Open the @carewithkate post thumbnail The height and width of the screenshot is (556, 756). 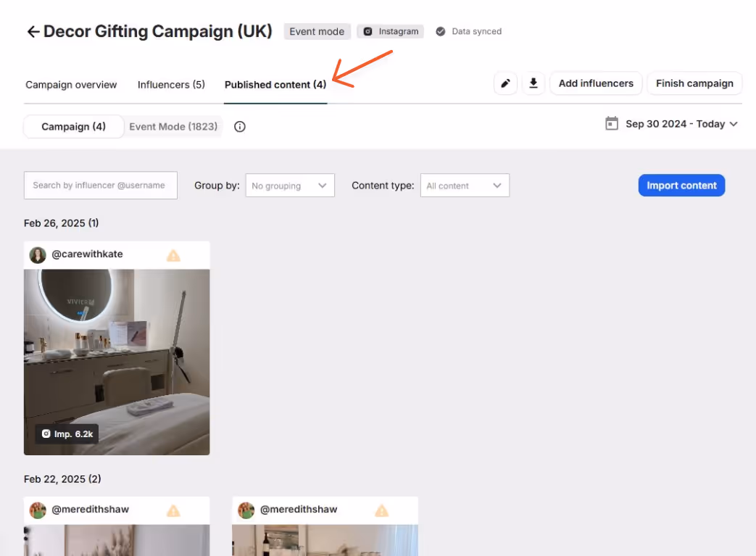pos(117,362)
